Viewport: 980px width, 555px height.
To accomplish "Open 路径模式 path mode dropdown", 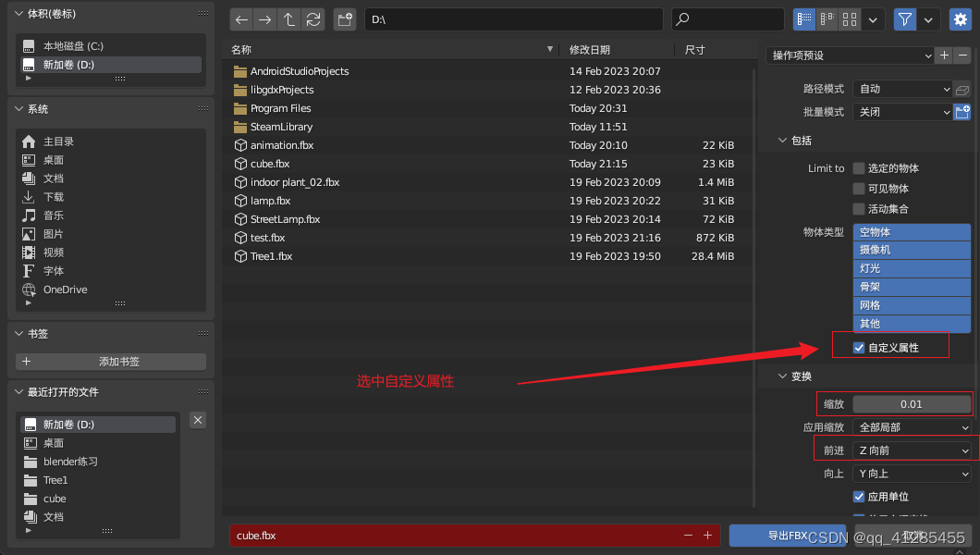I will point(902,89).
